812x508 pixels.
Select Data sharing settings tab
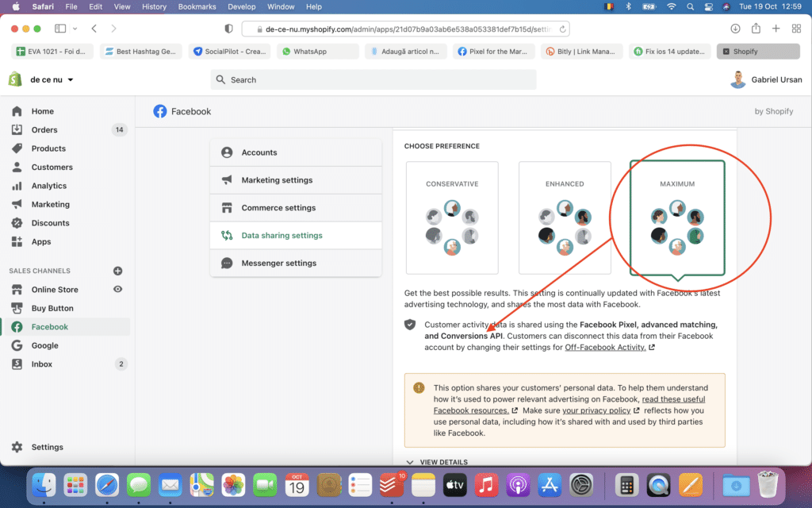point(296,235)
